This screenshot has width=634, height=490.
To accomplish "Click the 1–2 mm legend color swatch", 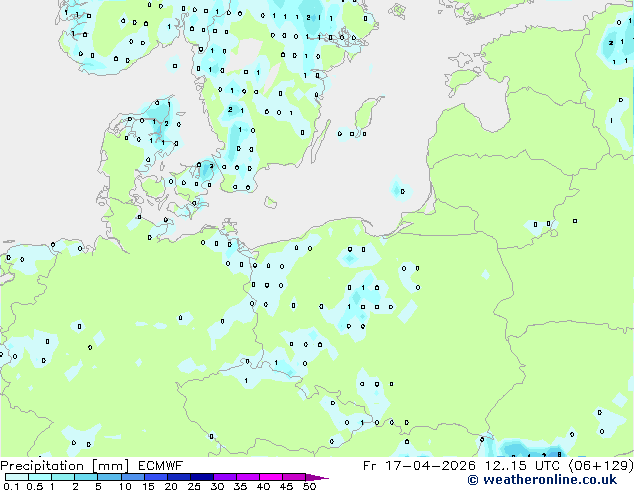I will click(63, 477).
